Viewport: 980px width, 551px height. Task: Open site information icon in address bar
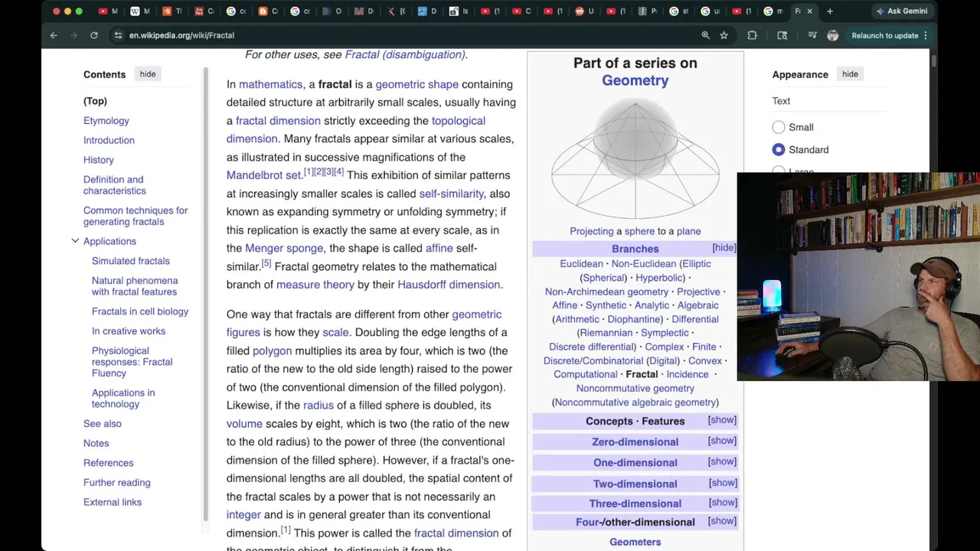[118, 35]
